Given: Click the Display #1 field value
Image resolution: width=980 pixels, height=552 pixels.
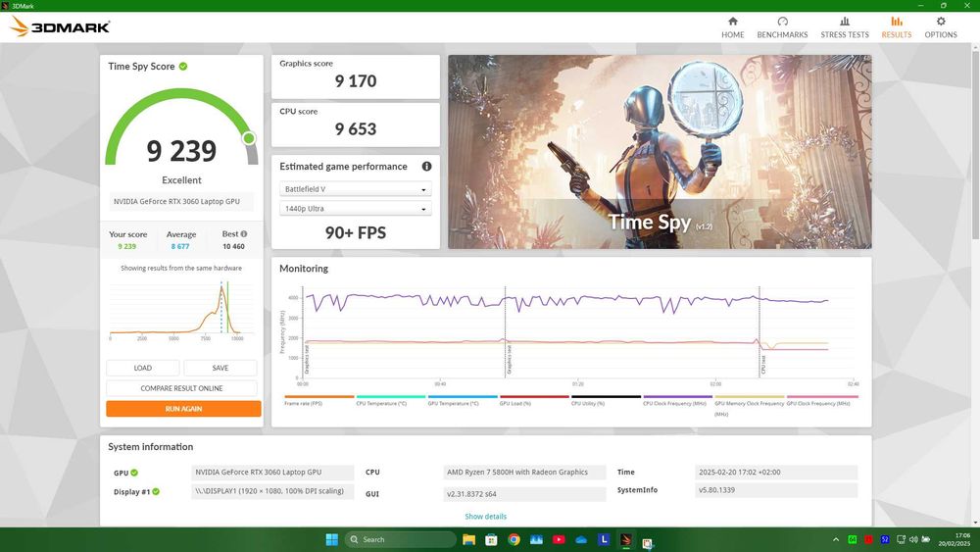Looking at the screenshot, I should 272,491.
